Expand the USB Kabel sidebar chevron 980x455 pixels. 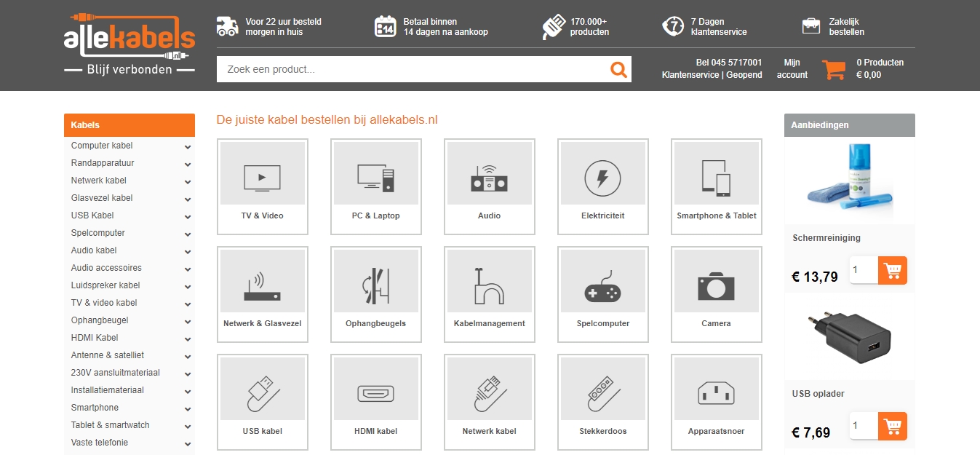[188, 216]
